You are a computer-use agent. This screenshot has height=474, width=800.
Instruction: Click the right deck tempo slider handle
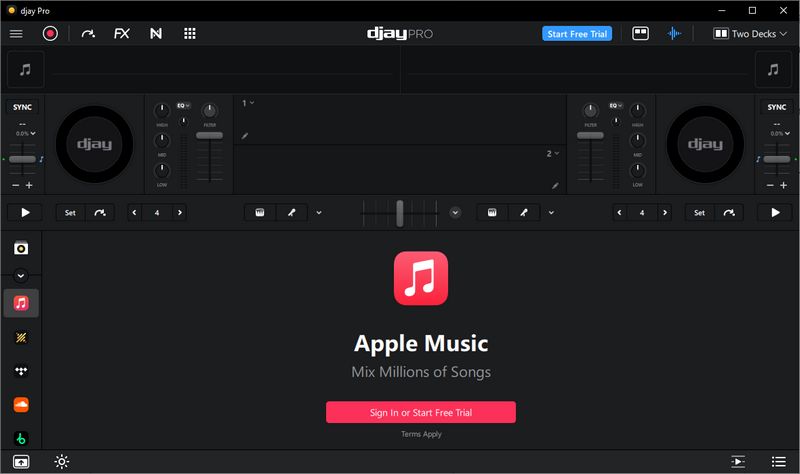pos(777,159)
